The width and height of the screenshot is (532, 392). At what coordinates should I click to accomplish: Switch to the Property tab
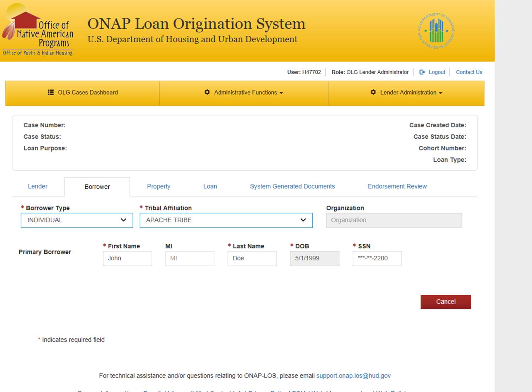pyautogui.click(x=159, y=186)
